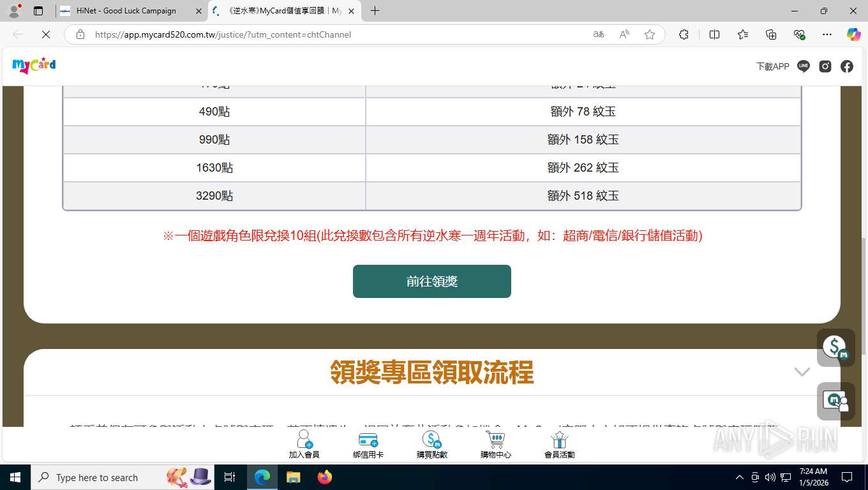Click 綁信用卡 in bottom navigation
Screen dimensions: 868x490
(368, 444)
